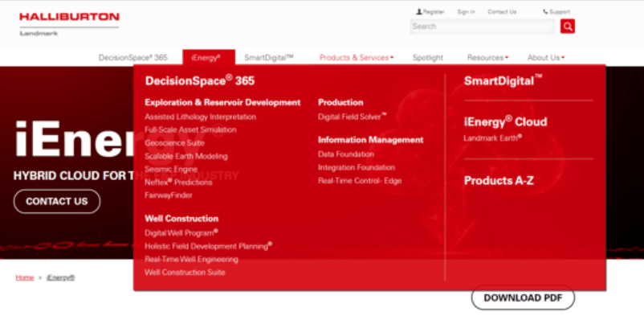644x320 pixels.
Task: Focus the Search input field
Action: (482, 27)
